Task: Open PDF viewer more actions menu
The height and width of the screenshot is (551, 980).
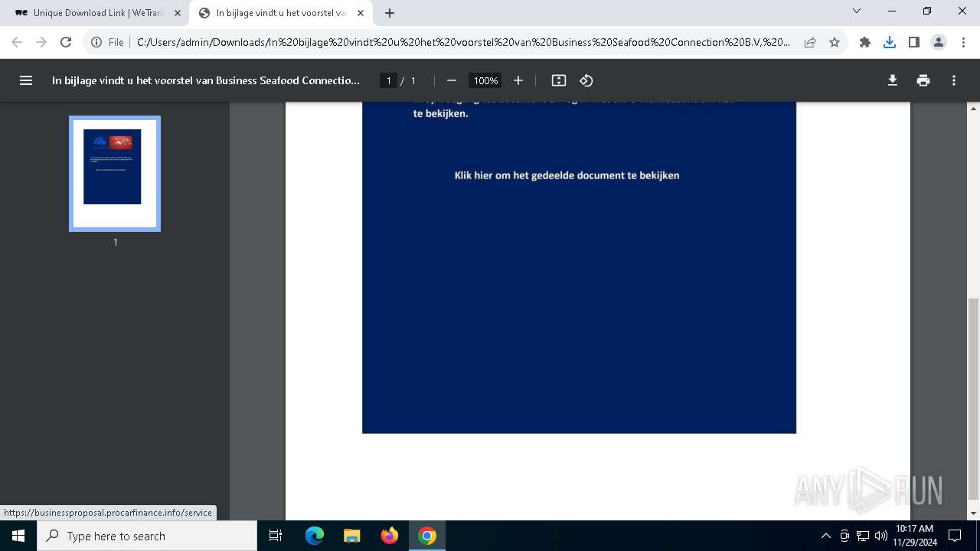Action: click(954, 80)
